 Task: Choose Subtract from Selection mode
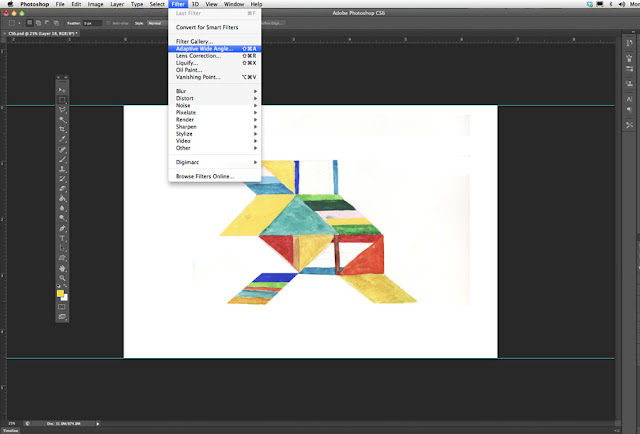point(47,23)
